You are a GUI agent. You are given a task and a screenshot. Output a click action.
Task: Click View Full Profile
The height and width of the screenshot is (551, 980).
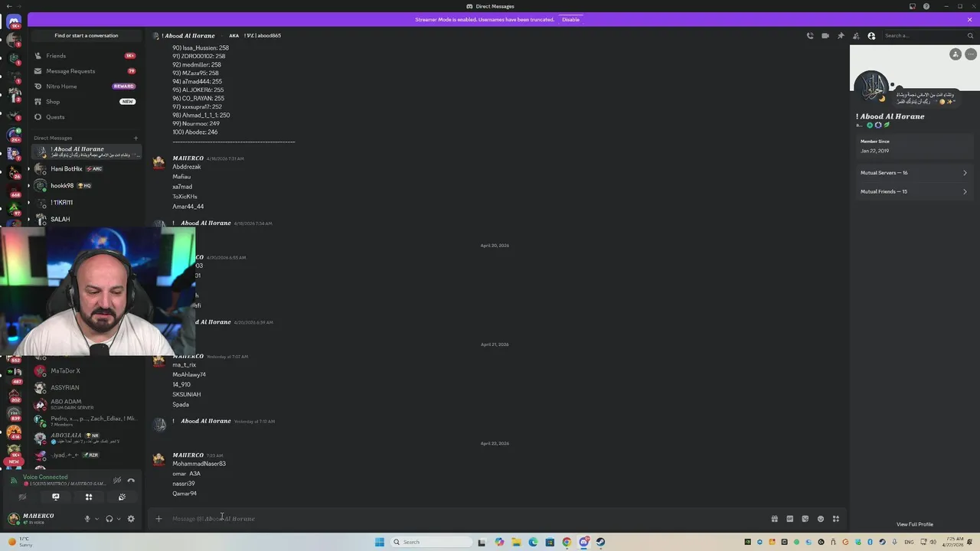click(915, 524)
